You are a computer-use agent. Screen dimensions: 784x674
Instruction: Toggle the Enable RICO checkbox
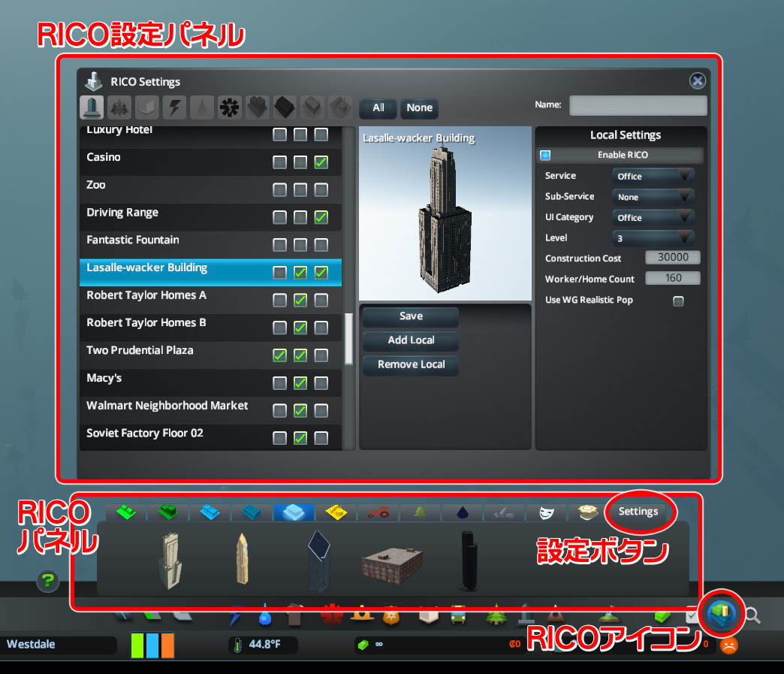click(545, 155)
